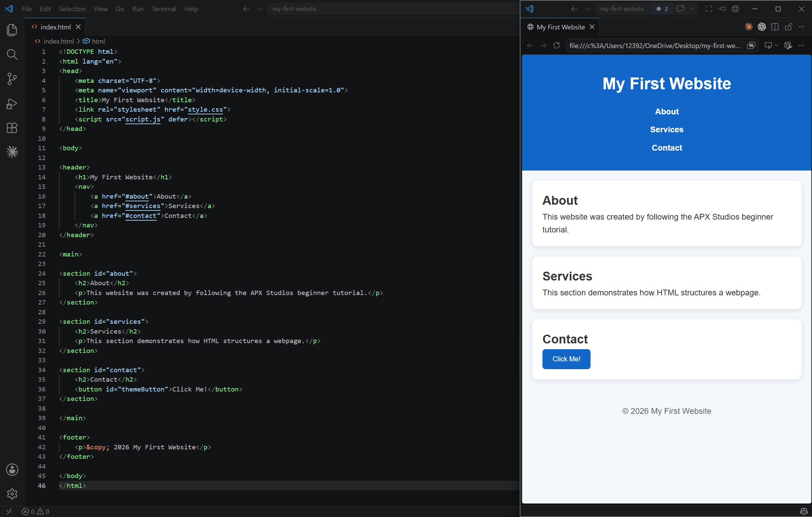This screenshot has width=812, height=517.
Task: Toggle the pin always-on-top icon
Action: [722, 9]
